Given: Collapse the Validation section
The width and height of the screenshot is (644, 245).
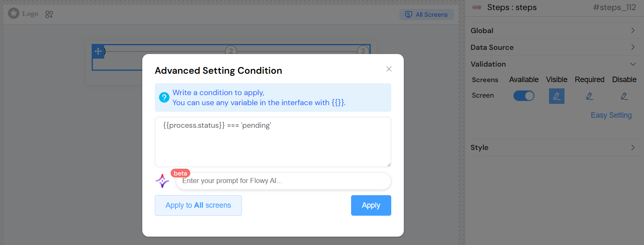Looking at the screenshot, I should pyautogui.click(x=555, y=64).
